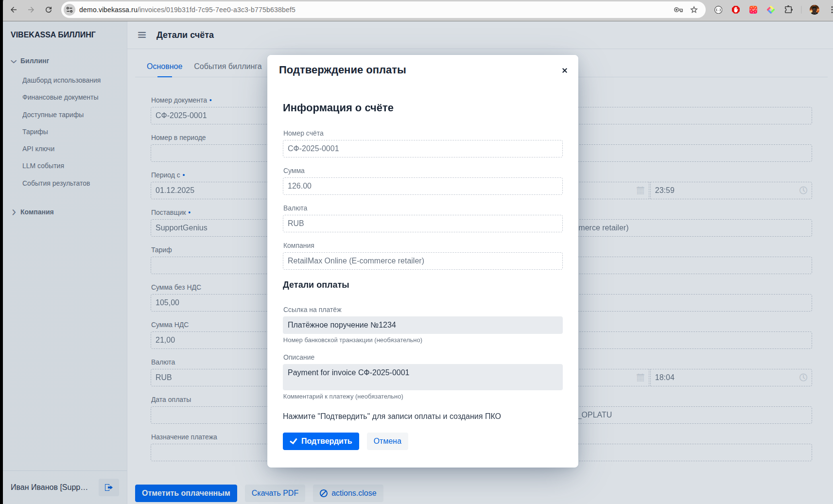The width and height of the screenshot is (833, 504).
Task: Switch to События биллинга tab
Action: pos(227,67)
